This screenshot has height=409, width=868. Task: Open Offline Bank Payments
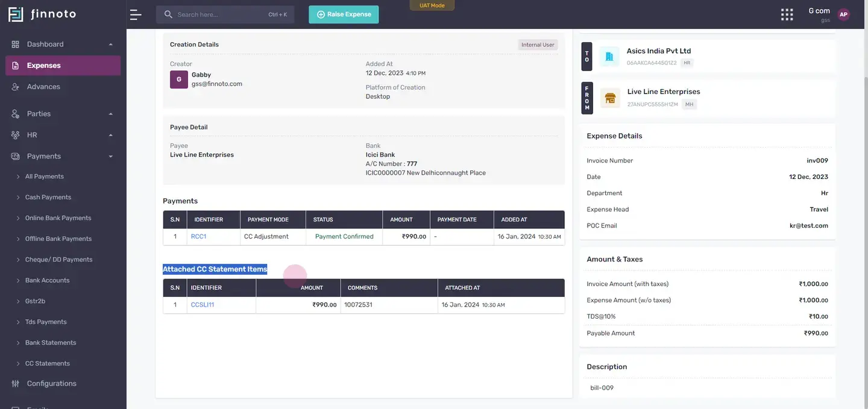click(58, 239)
